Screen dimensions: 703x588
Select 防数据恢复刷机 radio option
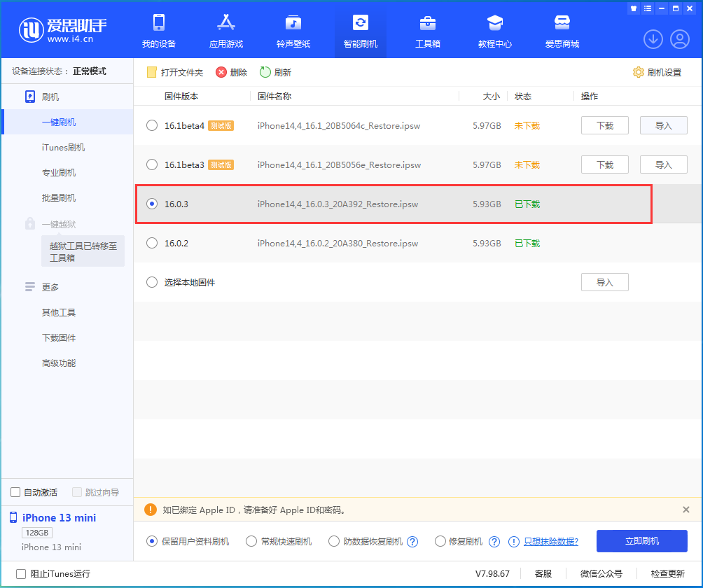333,541
